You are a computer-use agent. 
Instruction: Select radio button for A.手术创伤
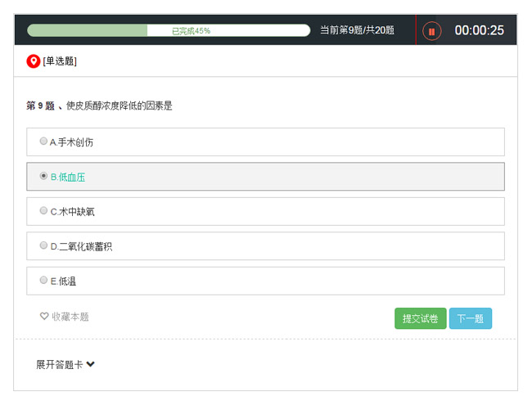click(43, 142)
